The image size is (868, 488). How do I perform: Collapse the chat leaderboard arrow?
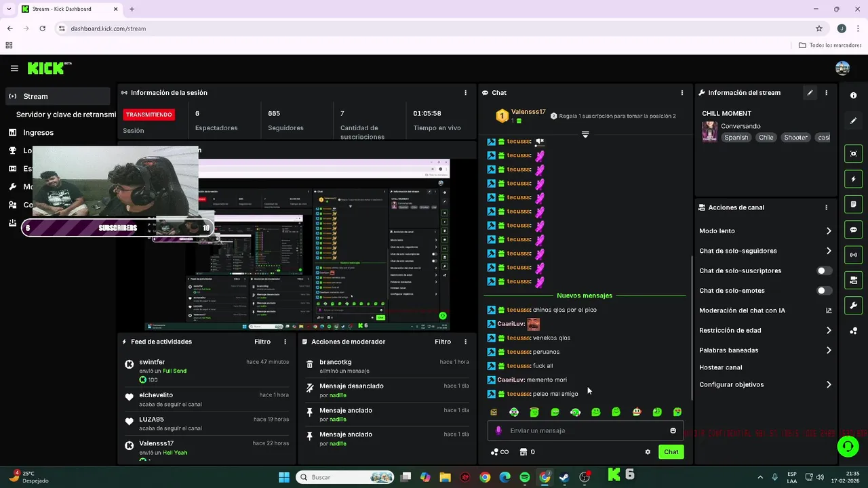[585, 134]
